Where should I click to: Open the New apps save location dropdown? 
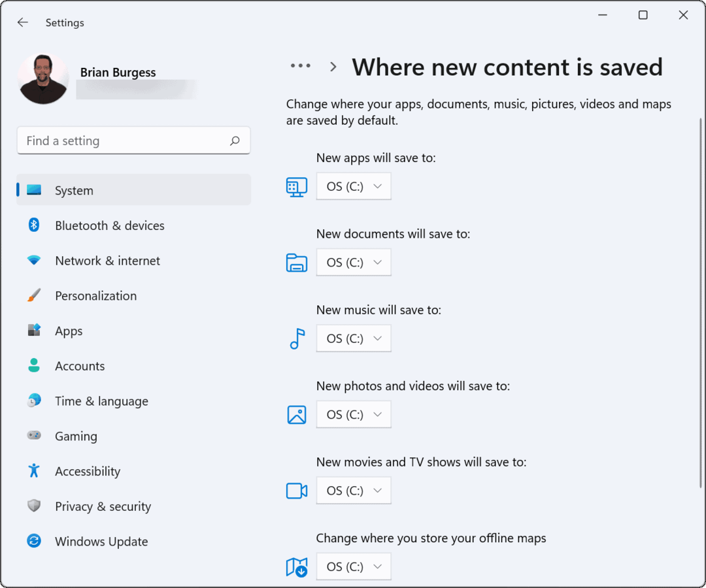point(354,186)
